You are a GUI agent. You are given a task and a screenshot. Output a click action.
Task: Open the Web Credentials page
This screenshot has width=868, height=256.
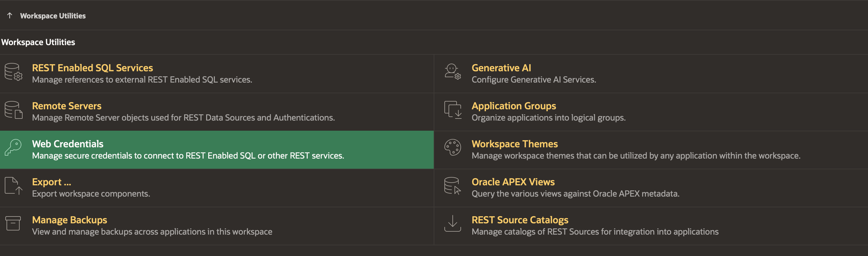68,144
